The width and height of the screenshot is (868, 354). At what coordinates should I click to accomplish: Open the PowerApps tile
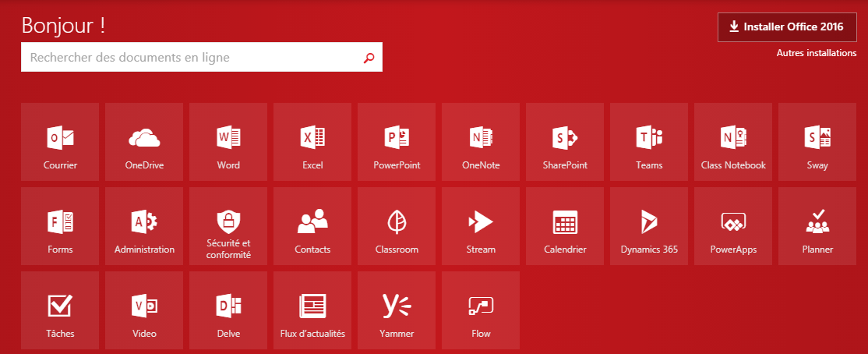pyautogui.click(x=733, y=226)
